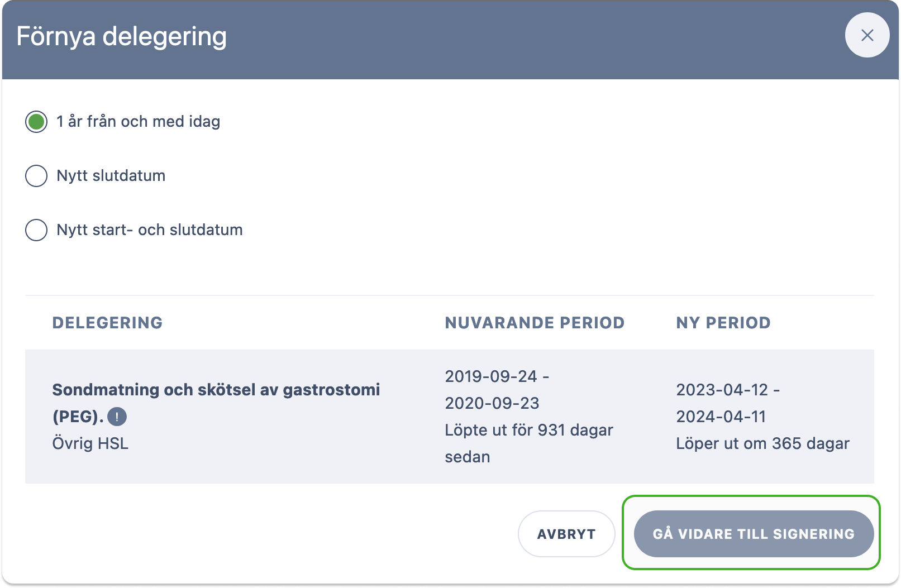
Task: Click the 'Löper ut om 365 dagar' text
Action: click(762, 443)
